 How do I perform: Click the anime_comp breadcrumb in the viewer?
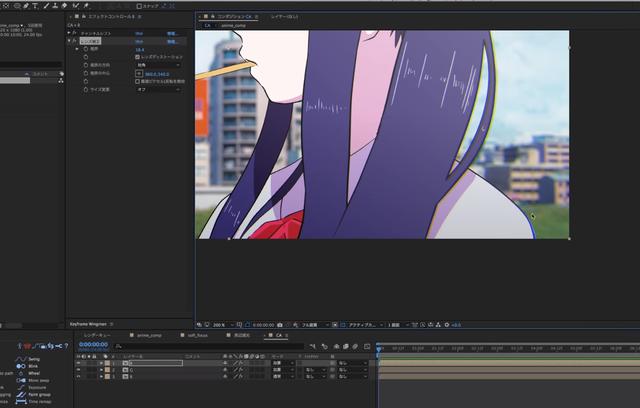coord(233,25)
